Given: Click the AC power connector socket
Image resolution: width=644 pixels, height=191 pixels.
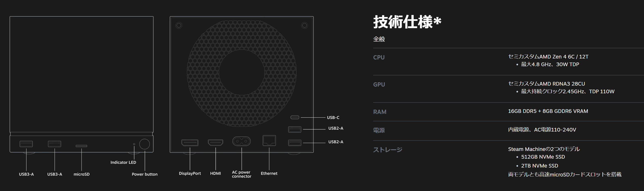Looking at the screenshot, I should 242,141.
